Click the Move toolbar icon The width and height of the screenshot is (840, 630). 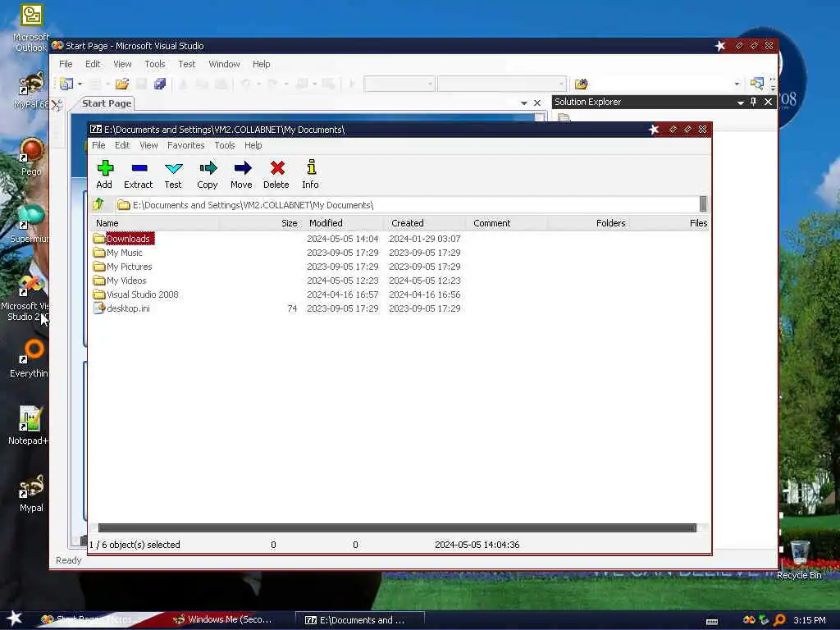[x=242, y=174]
